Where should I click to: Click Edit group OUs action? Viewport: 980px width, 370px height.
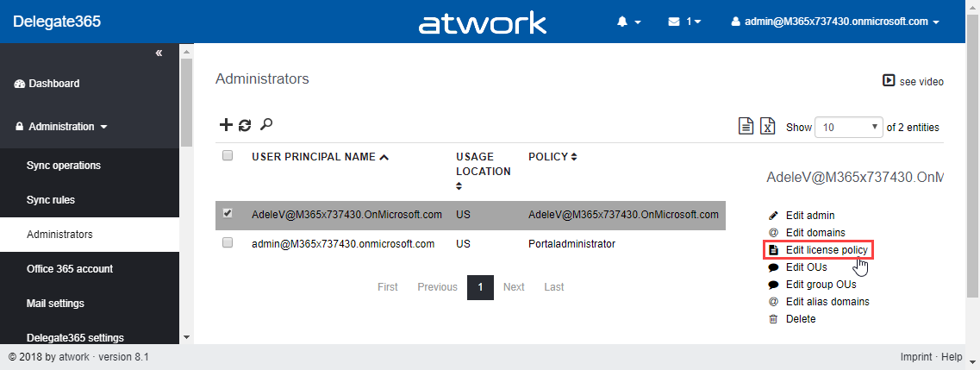pos(813,285)
